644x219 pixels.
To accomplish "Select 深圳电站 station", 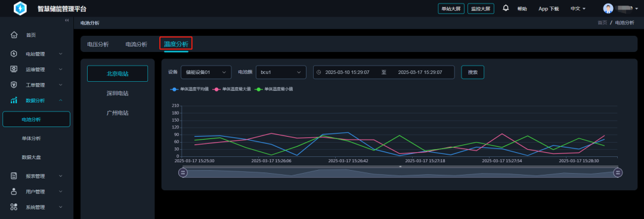I will pyautogui.click(x=117, y=94).
